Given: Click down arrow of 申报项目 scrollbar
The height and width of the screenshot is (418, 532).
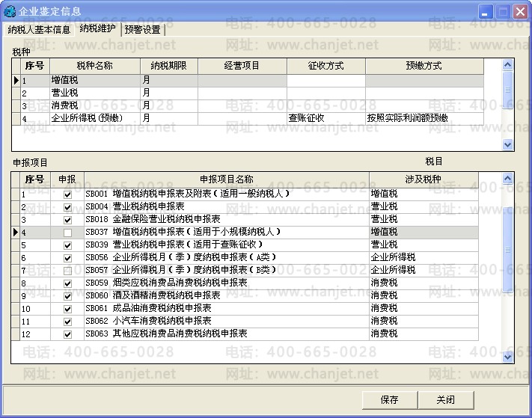Looking at the screenshot, I should click(507, 357).
